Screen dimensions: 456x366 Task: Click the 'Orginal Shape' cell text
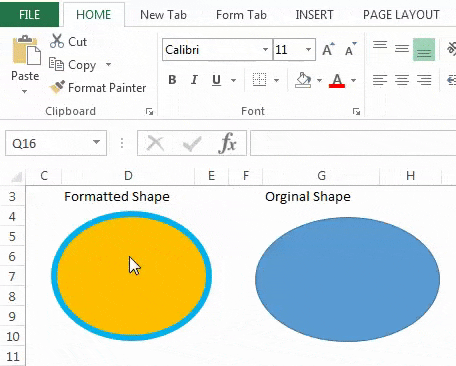(308, 196)
